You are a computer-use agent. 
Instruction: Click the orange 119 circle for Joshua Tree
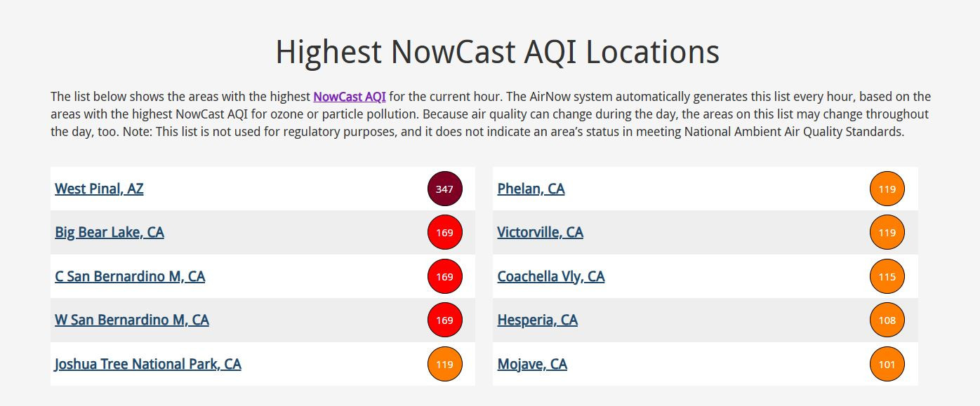445,364
